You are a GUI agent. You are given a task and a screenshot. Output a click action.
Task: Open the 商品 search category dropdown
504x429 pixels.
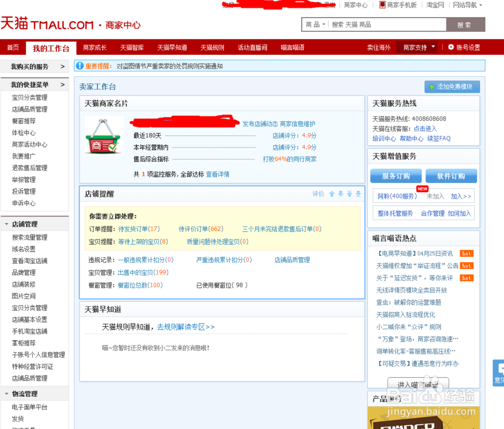tap(316, 25)
